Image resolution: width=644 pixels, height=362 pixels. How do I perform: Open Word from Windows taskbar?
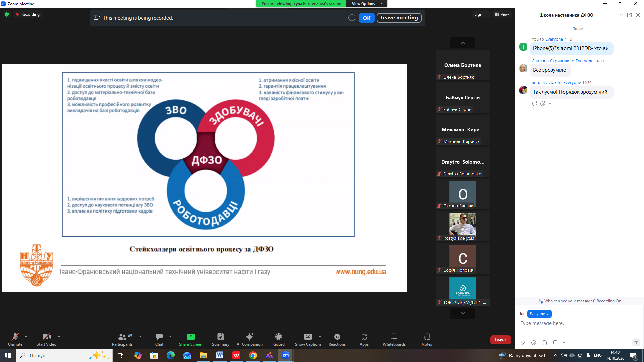point(220,355)
